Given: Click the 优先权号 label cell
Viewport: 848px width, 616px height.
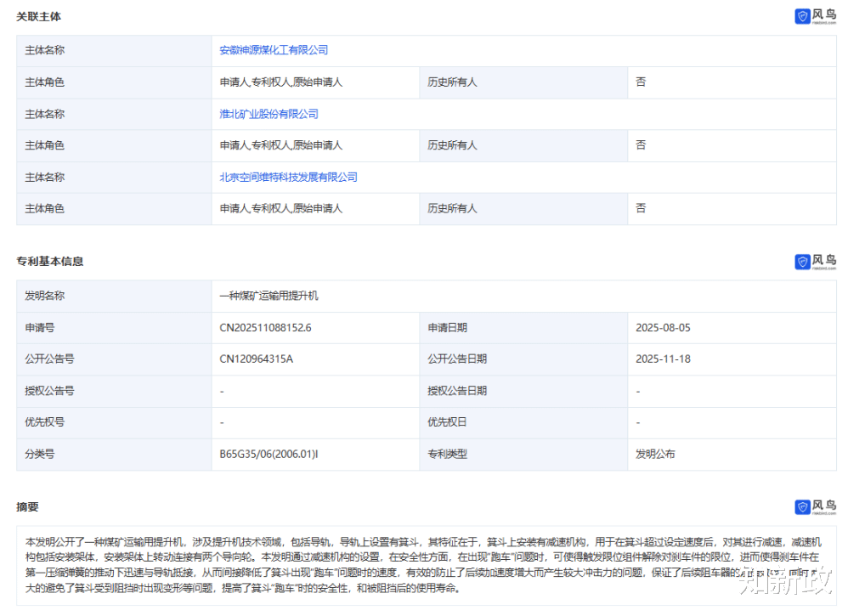Looking at the screenshot, I should click(114, 422).
